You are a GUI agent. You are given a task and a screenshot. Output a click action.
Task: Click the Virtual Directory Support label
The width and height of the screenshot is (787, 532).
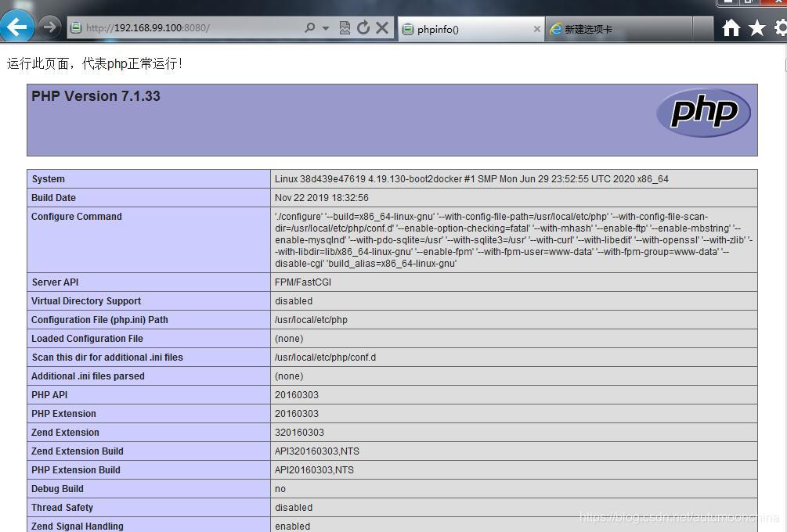tap(86, 301)
